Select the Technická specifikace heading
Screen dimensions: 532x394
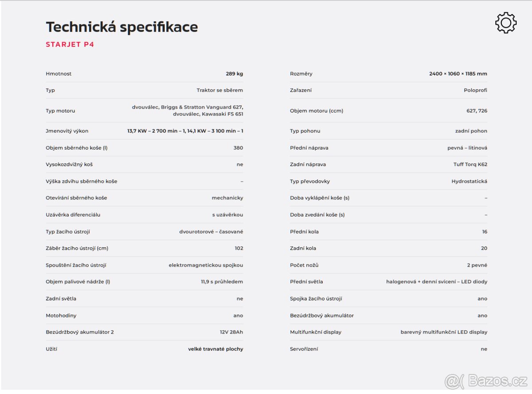point(122,27)
